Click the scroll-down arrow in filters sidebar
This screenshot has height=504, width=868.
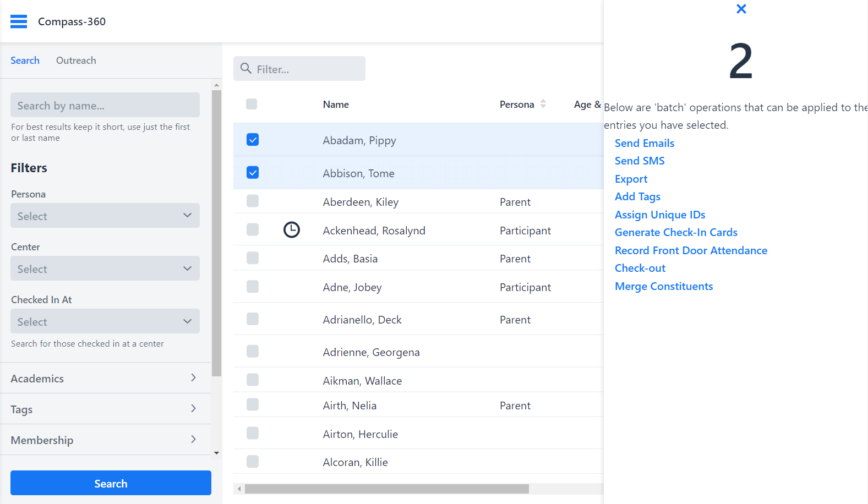[216, 453]
